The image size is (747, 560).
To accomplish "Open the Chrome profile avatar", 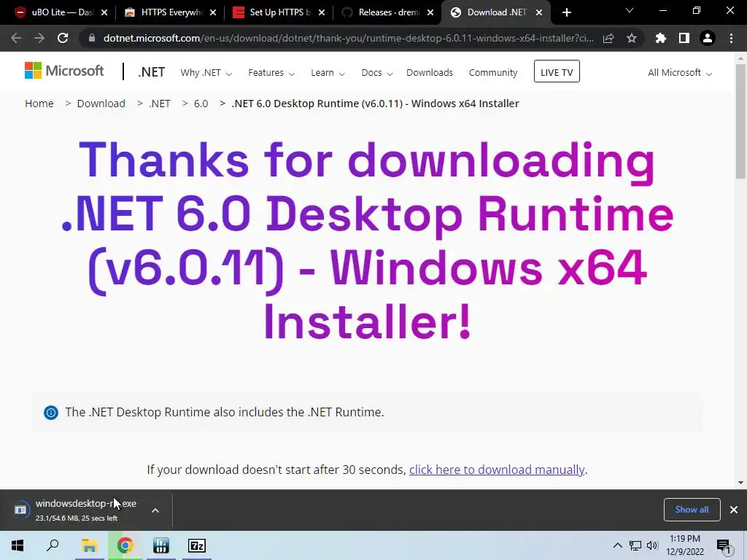I will coord(708,38).
